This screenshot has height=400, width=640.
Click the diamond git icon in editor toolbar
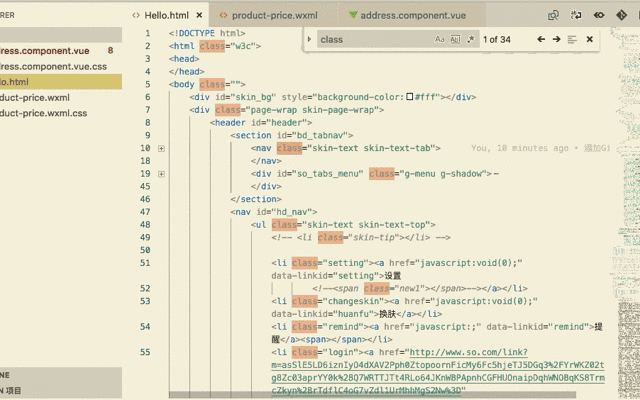tap(621, 16)
